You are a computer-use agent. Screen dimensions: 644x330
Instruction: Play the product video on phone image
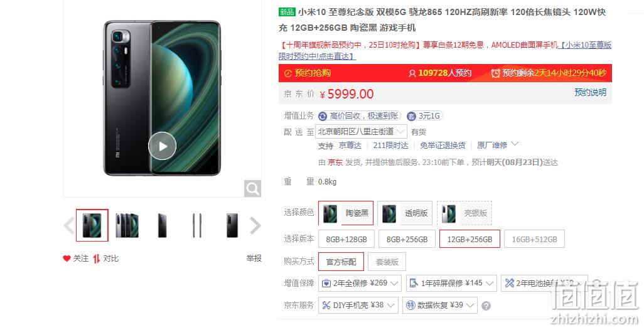click(x=162, y=146)
